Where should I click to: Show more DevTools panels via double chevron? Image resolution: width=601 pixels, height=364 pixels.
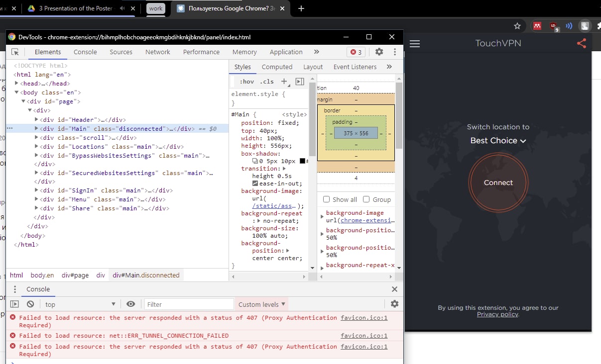coord(316,52)
